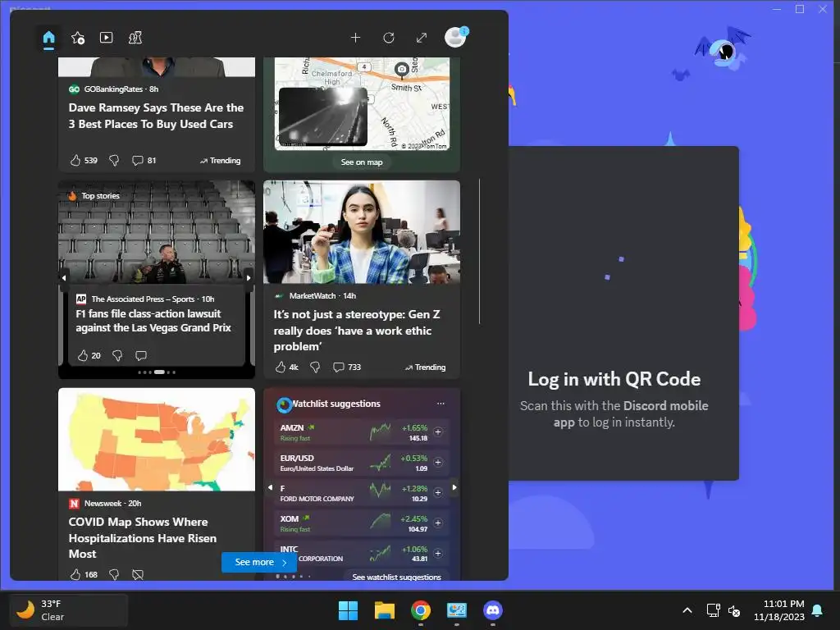The height and width of the screenshot is (630, 840).
Task: Like the Gen Z work ethic article
Action: coord(281,367)
